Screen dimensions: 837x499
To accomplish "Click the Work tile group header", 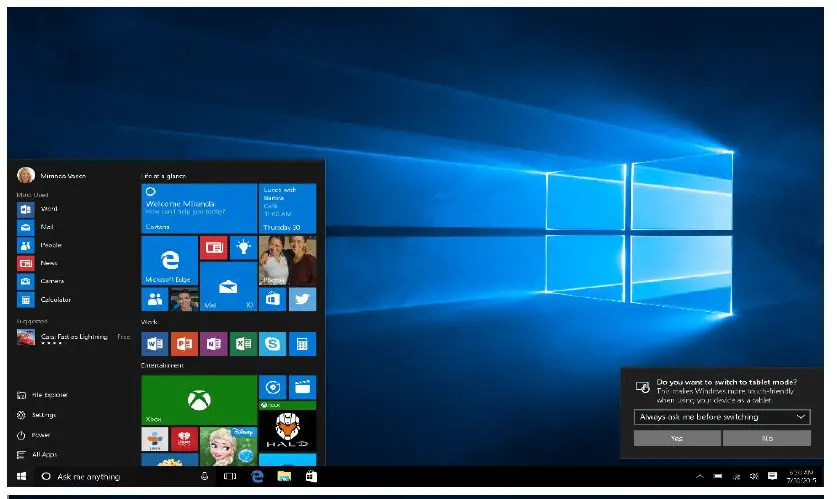I will (149, 322).
